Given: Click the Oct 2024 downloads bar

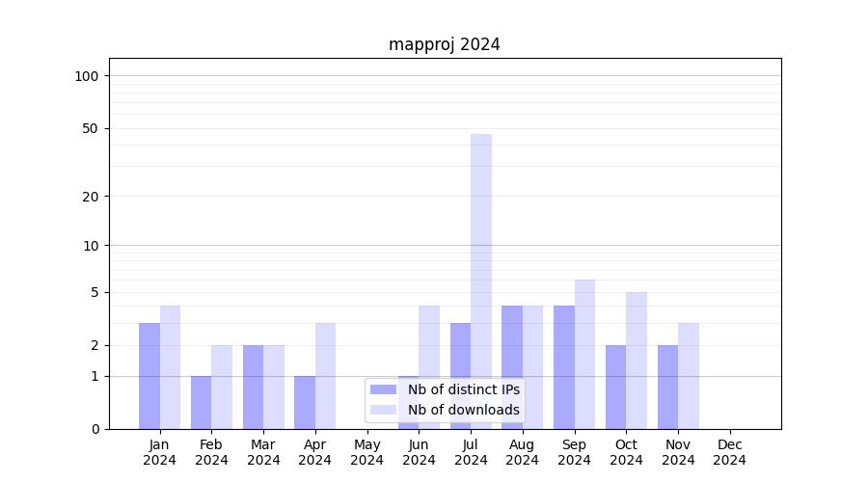Looking at the screenshot, I should (x=637, y=361).
